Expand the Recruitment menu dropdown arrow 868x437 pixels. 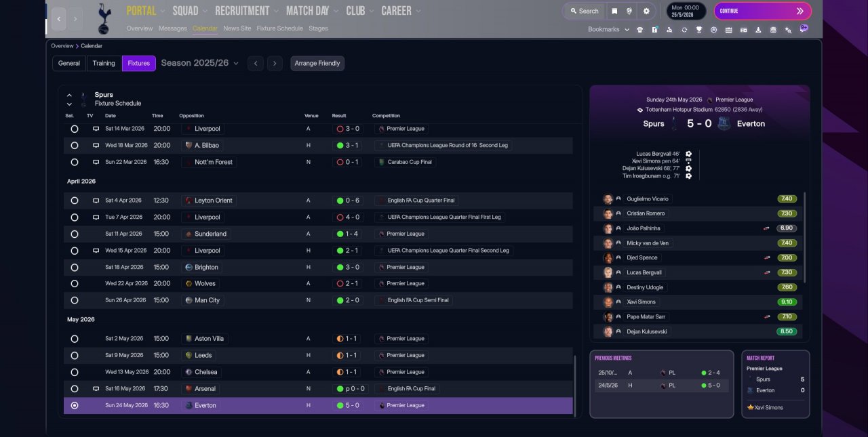point(276,12)
